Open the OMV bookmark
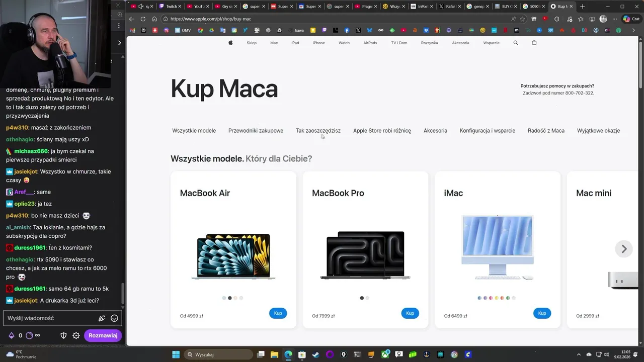Screen dimensions: 644x362 [183, 30]
